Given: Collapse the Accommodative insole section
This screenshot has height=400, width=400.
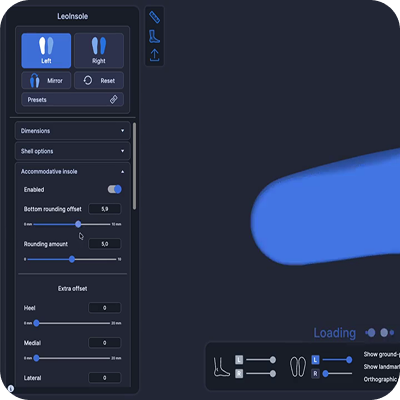Looking at the screenshot, I should click(x=73, y=171).
